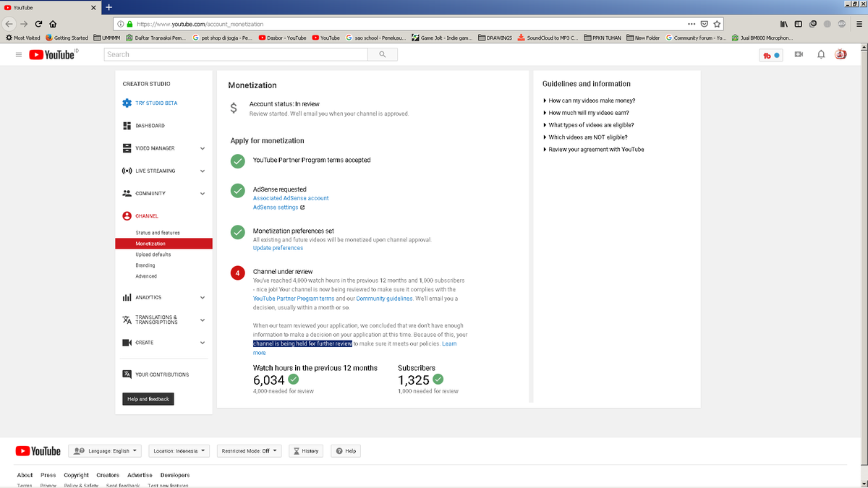Save page to Pocket icon
868x488 pixels.
[x=704, y=23]
